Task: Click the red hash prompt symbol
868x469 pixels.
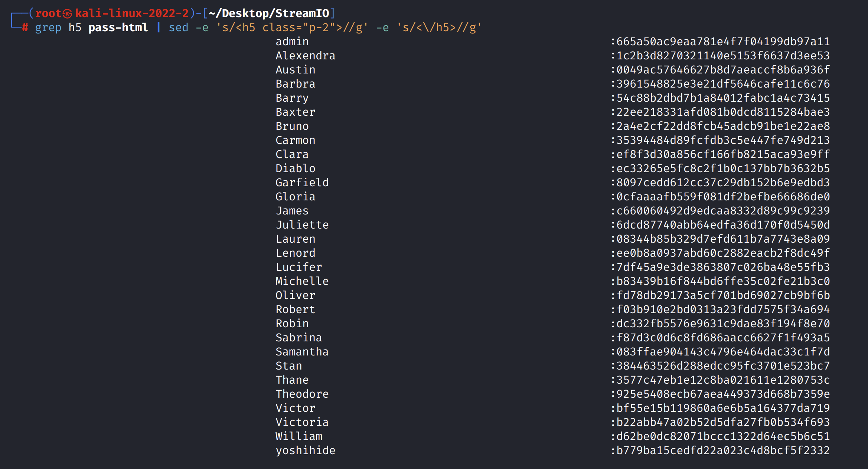Action: 25,27
